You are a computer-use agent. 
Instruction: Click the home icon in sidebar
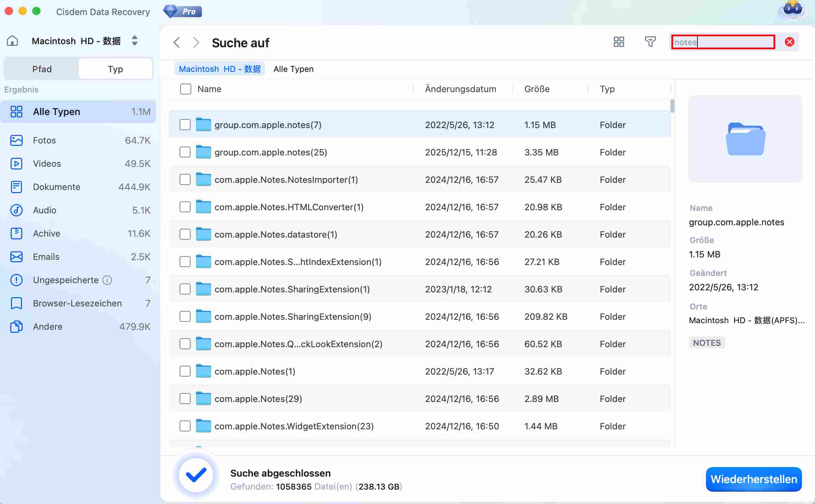click(x=12, y=41)
